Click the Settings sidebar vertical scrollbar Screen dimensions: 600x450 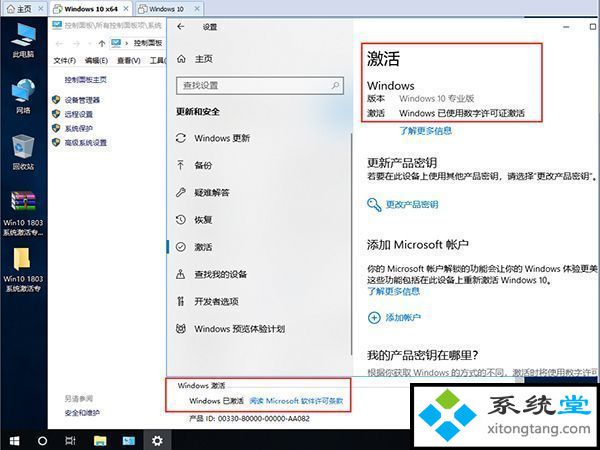(351, 244)
